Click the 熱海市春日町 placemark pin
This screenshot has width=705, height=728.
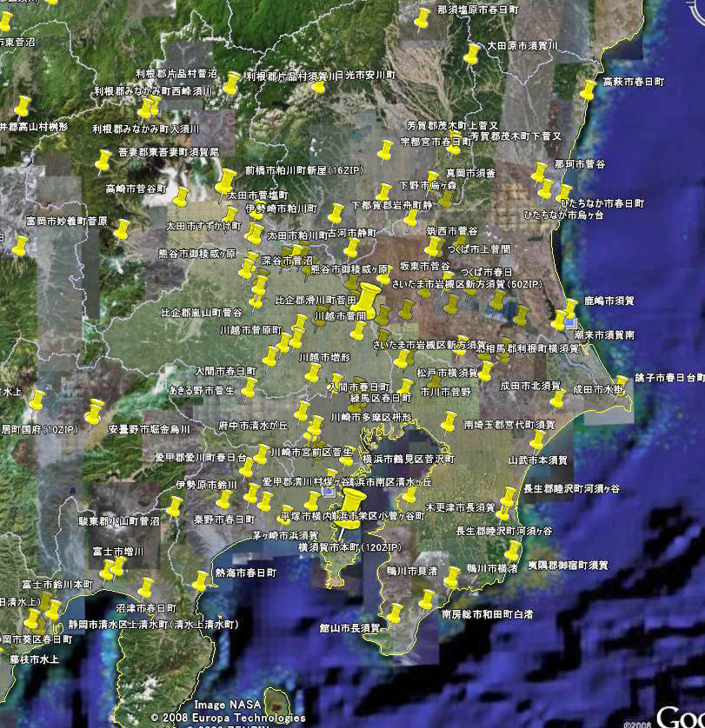pyautogui.click(x=202, y=579)
